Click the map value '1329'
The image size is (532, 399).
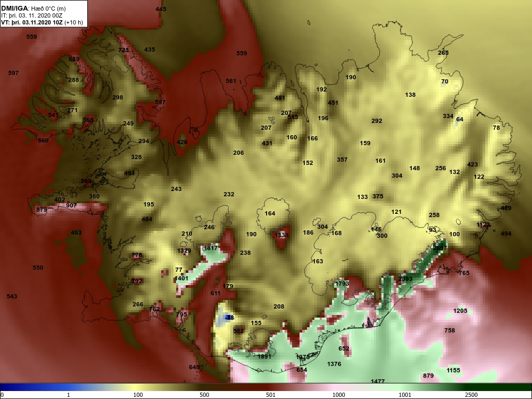[184, 251]
